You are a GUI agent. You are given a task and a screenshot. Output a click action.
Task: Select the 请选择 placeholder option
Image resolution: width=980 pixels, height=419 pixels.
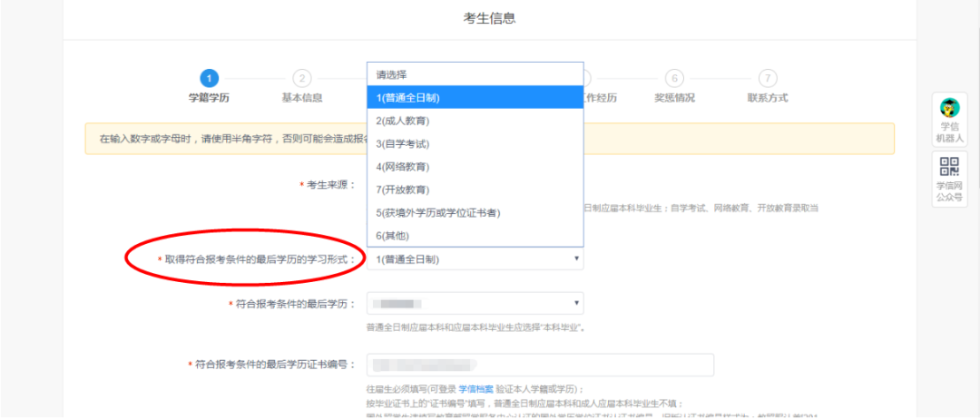point(474,74)
